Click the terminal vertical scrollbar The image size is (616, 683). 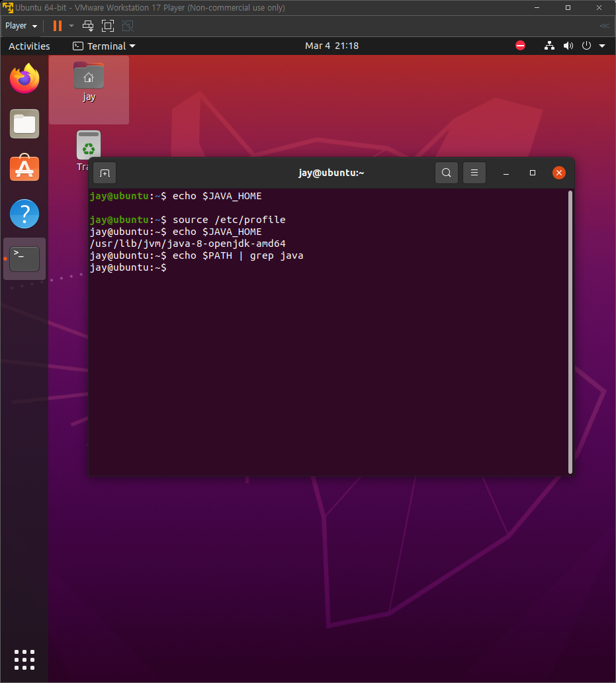tap(570, 332)
